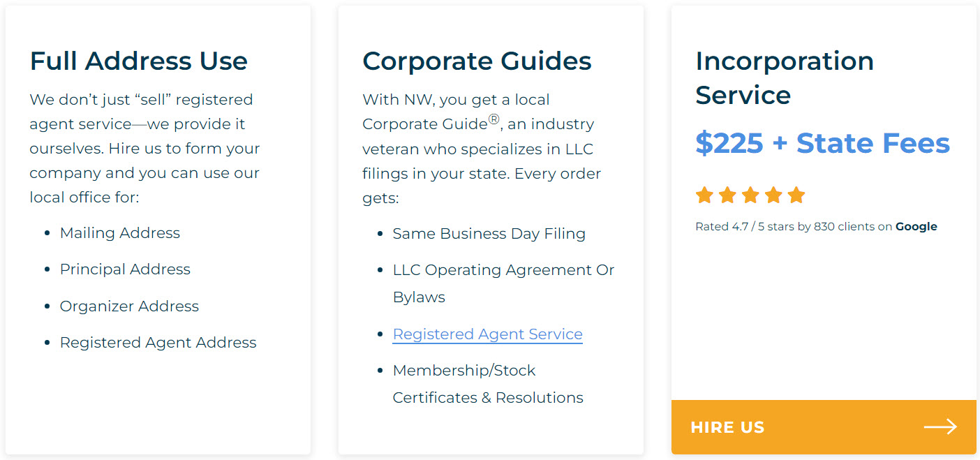Click the registered trademark symbol after Corporate Guide
Viewport: 980px width, 460px height.
493,120
